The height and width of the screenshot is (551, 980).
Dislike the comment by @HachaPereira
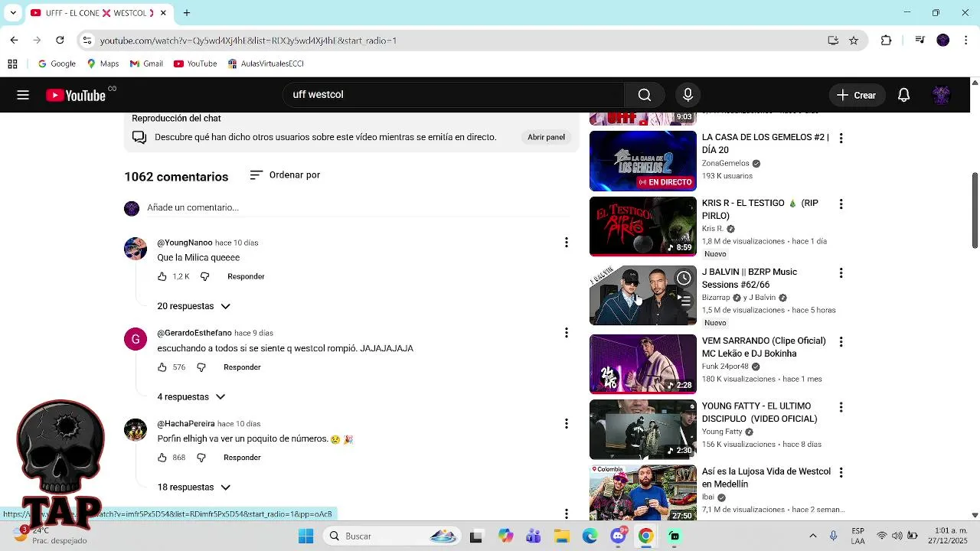tap(201, 458)
